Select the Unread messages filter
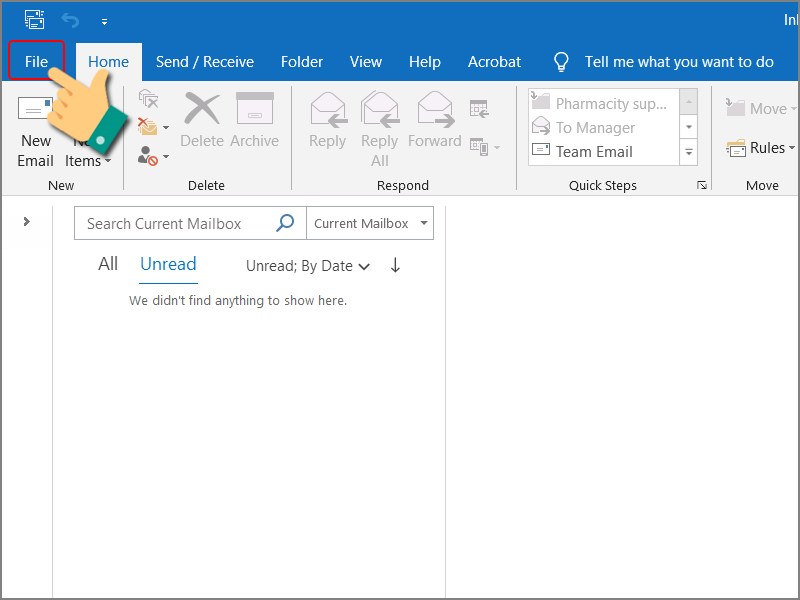 [x=168, y=264]
